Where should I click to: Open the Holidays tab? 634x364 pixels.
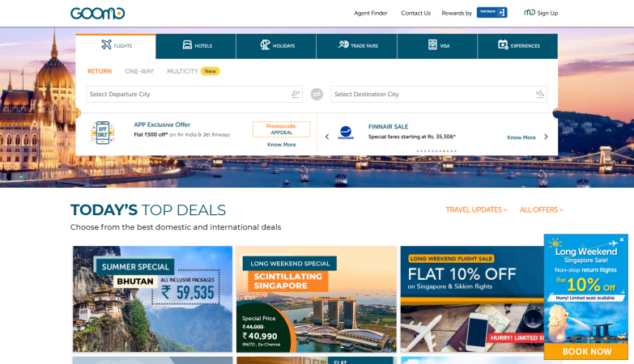click(x=276, y=46)
